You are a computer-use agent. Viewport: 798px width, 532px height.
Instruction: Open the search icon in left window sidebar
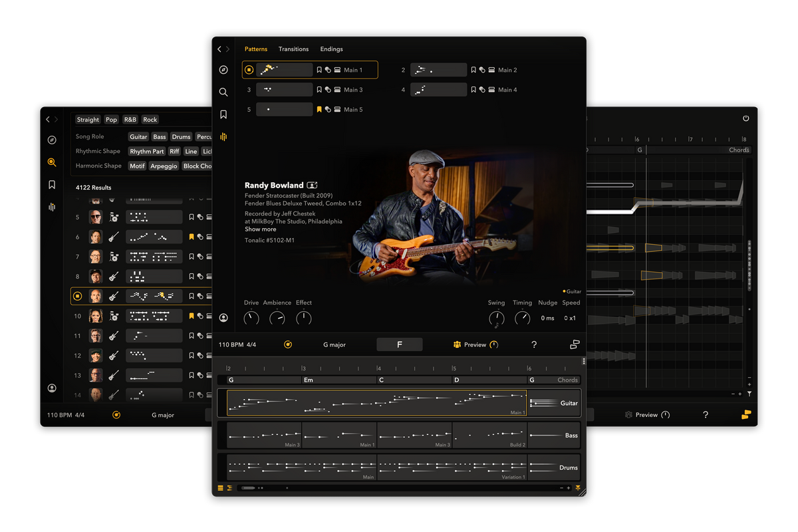click(x=52, y=162)
